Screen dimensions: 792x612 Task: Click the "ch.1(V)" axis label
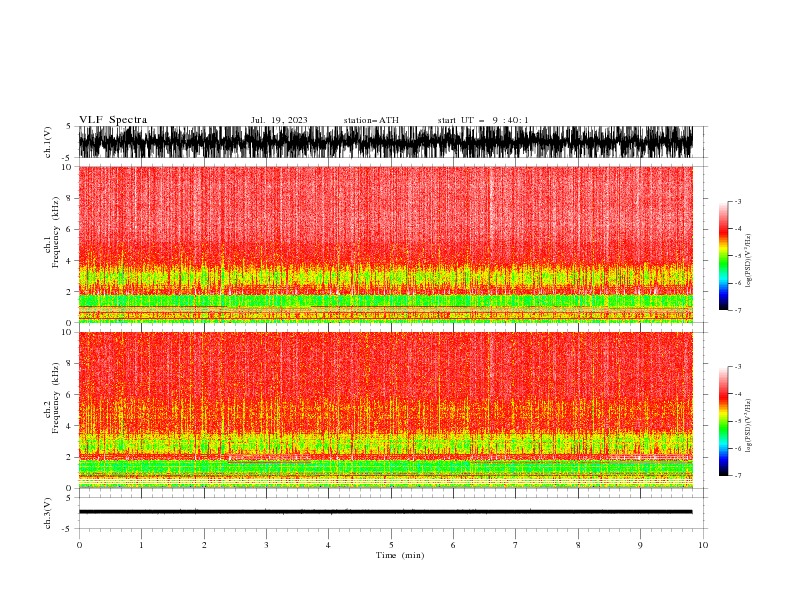pyautogui.click(x=48, y=142)
